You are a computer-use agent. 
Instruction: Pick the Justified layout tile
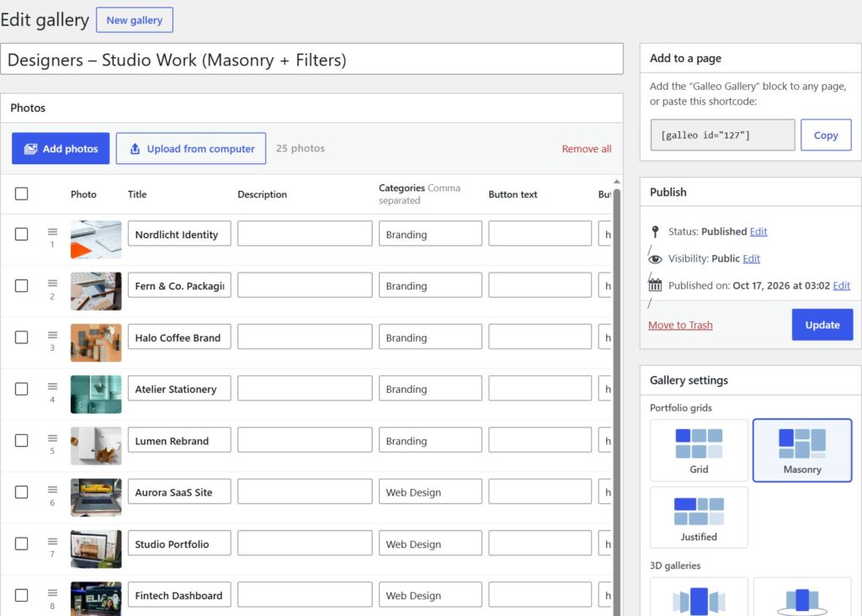tap(699, 517)
